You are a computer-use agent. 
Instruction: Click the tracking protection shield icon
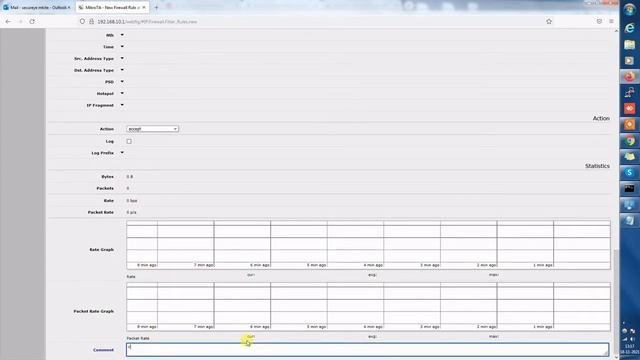[82, 21]
